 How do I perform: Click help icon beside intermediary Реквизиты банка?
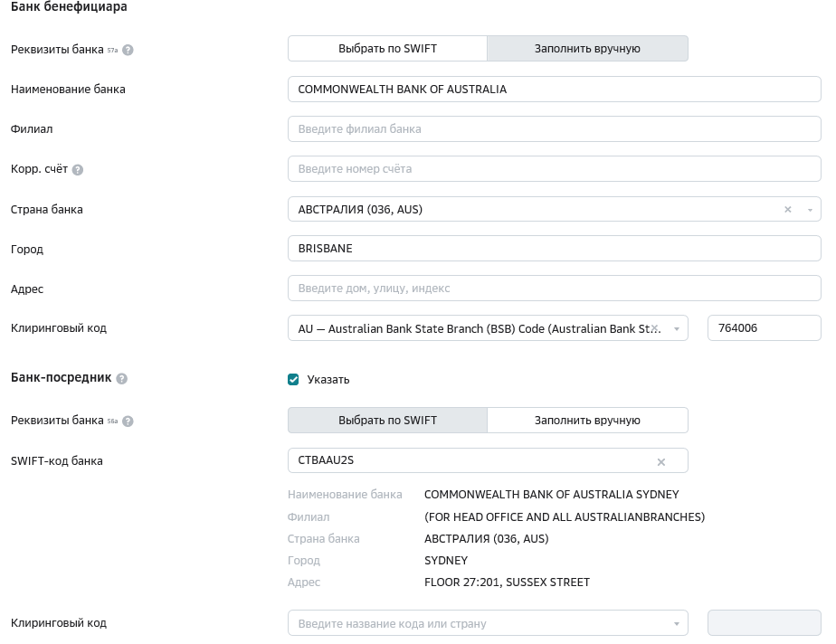(128, 421)
